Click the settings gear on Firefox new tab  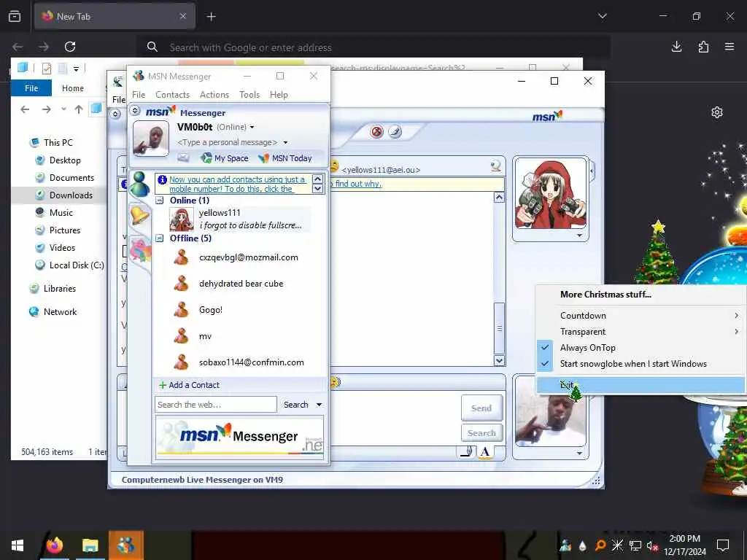pyautogui.click(x=717, y=112)
